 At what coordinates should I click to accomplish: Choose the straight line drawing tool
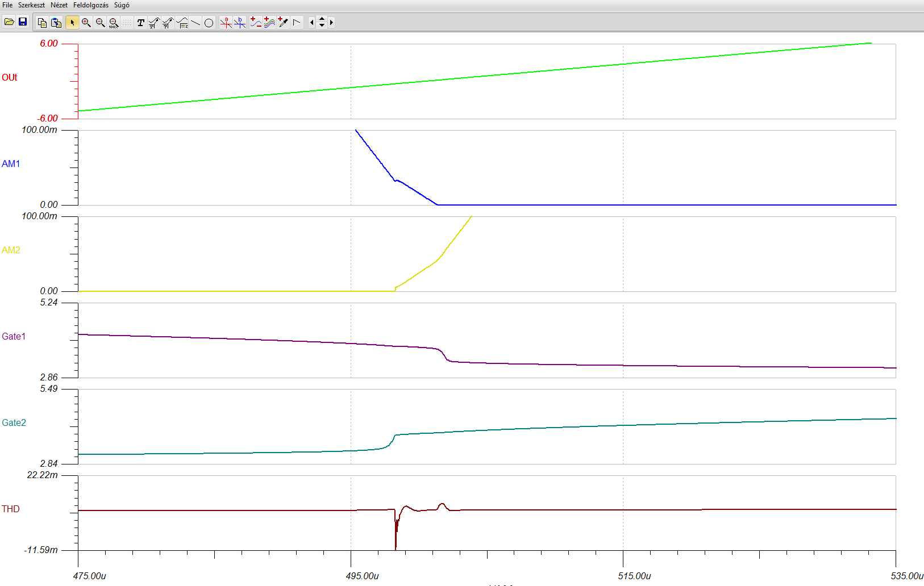(195, 22)
